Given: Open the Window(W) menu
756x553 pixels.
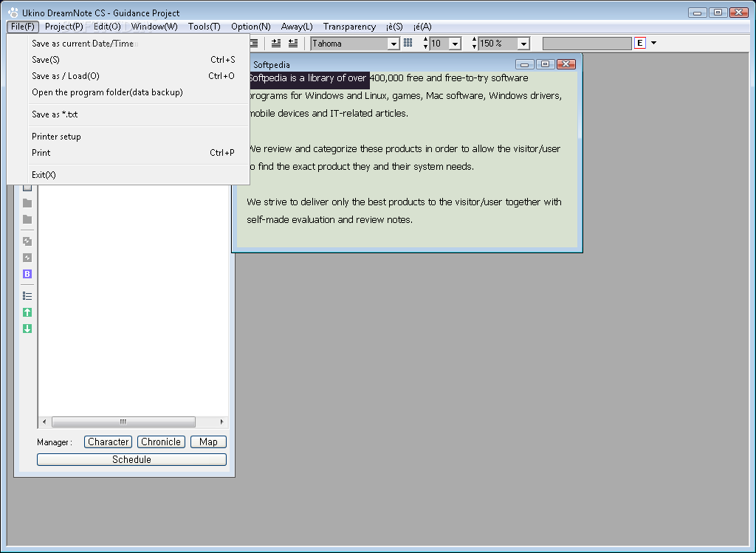Looking at the screenshot, I should (154, 27).
